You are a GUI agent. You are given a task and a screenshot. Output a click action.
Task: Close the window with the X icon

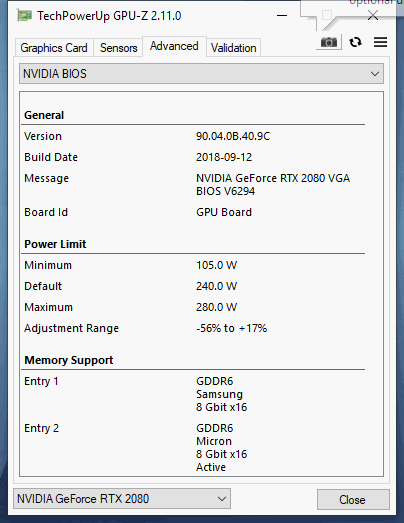coord(373,15)
